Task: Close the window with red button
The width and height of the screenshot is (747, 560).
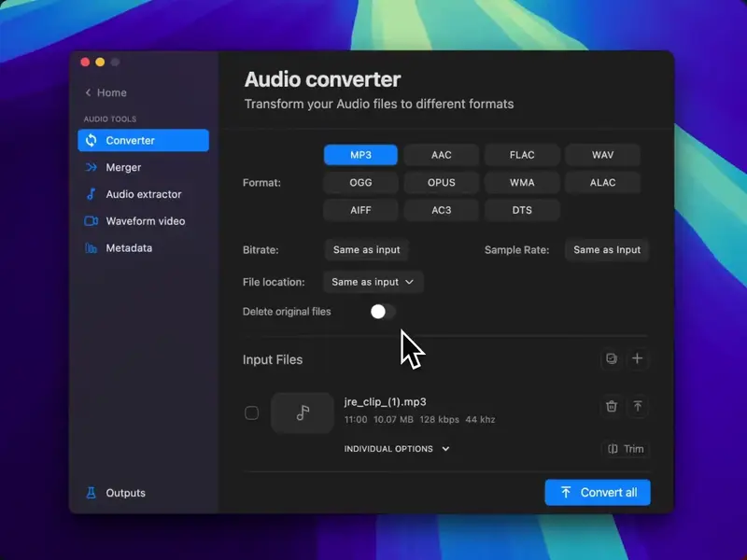Action: tap(85, 62)
